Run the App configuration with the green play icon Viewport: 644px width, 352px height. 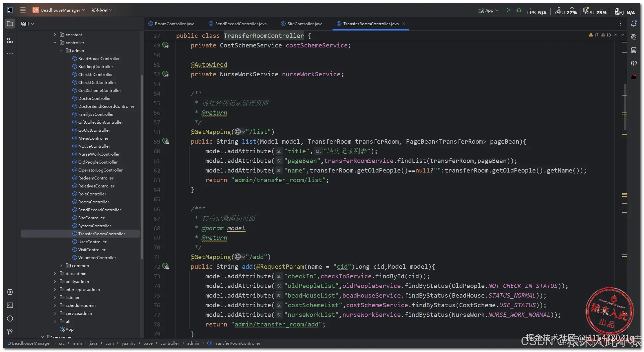point(507,10)
